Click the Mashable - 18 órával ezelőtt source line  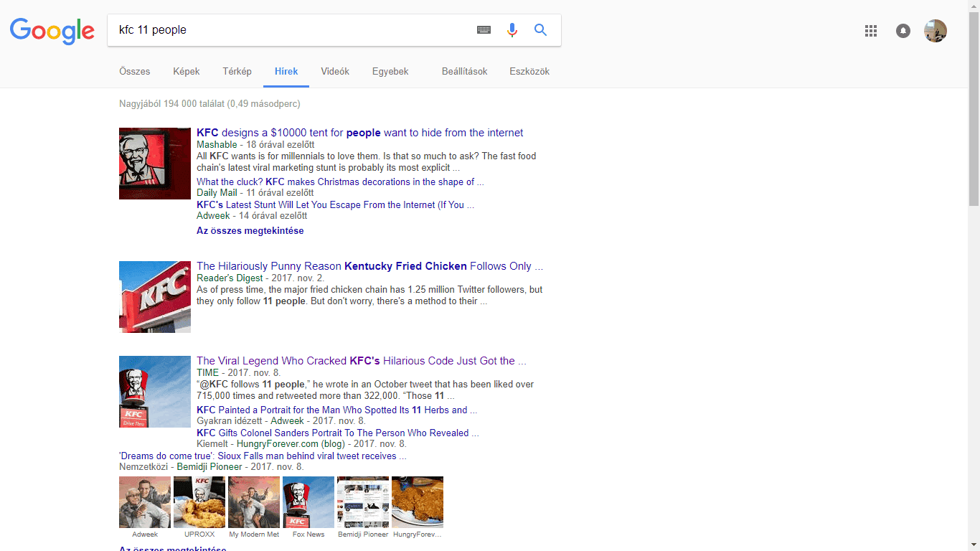255,144
